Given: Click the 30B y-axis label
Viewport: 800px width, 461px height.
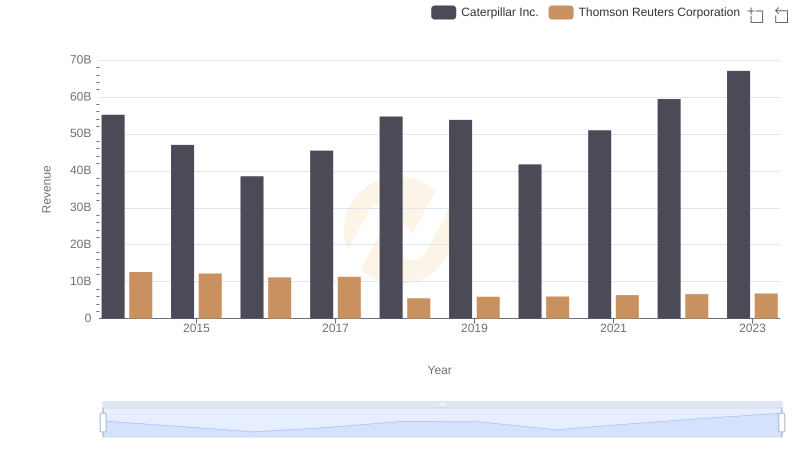Looking at the screenshot, I should coord(81,208).
